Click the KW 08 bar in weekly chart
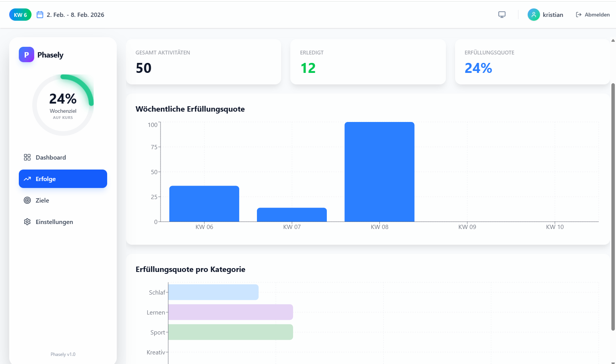Screen dimensions: 616x364 (379, 172)
